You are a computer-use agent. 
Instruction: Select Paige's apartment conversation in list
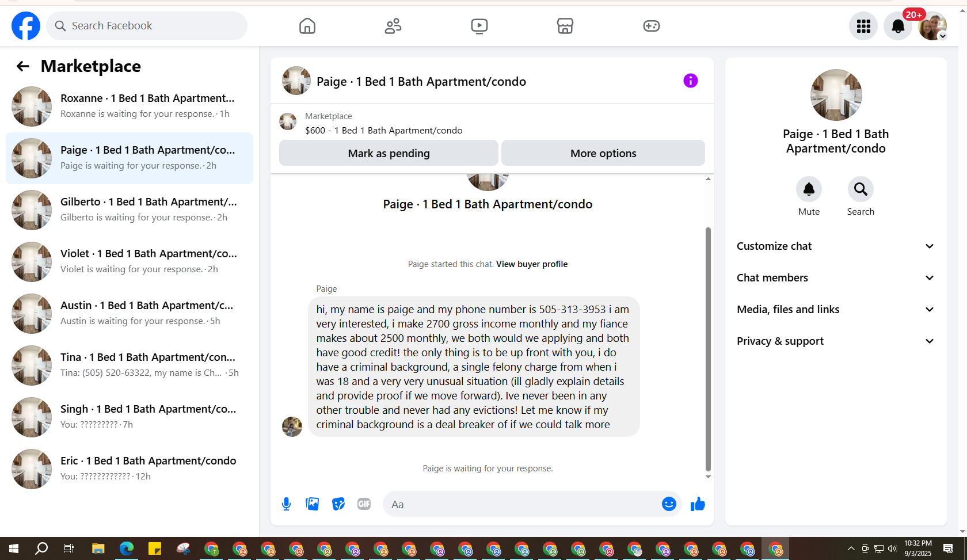(130, 158)
